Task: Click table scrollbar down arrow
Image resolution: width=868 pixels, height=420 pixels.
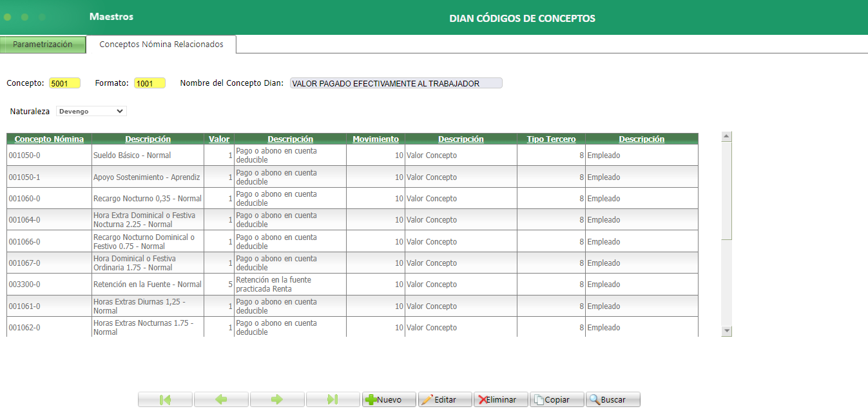Action: pos(727,330)
